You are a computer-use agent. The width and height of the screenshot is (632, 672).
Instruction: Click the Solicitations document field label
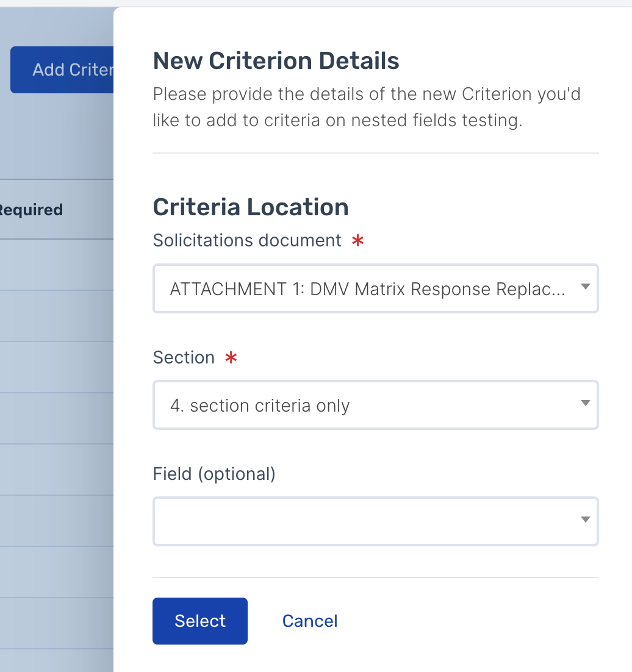point(247,241)
